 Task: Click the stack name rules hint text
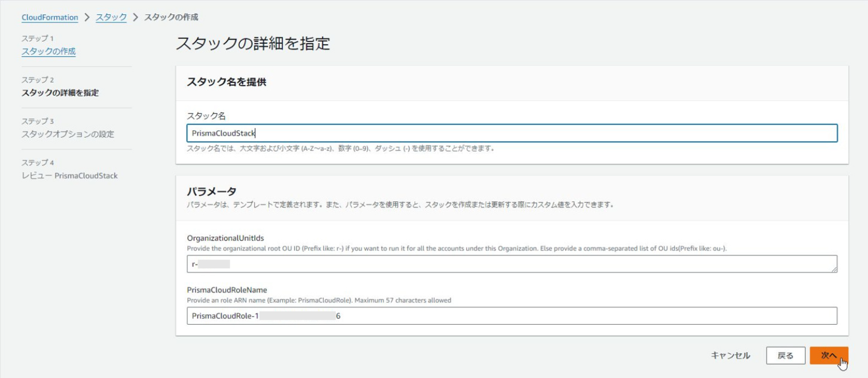pyautogui.click(x=340, y=149)
